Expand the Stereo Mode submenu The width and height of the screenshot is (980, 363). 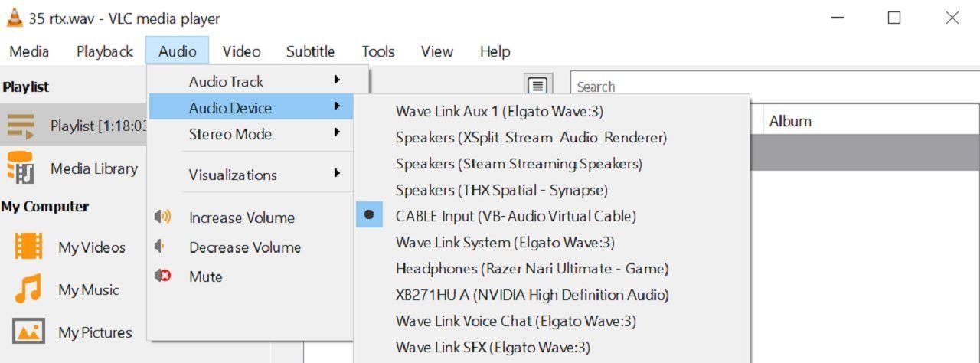coord(250,134)
